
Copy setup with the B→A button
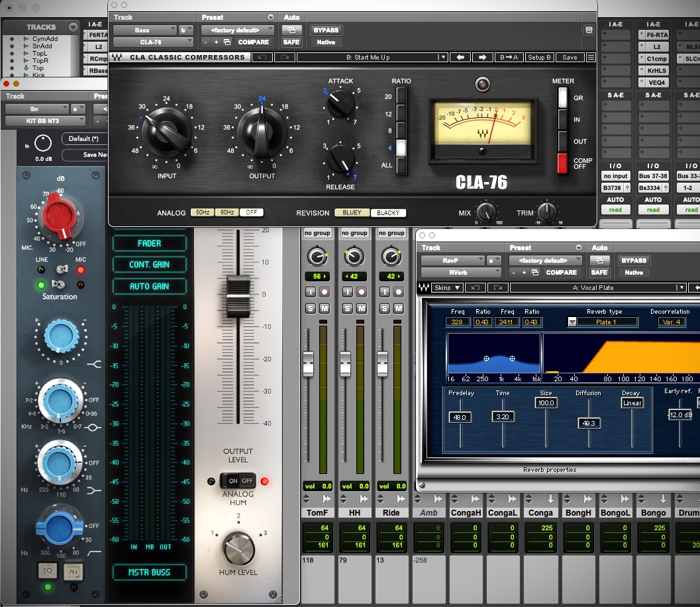click(509, 57)
